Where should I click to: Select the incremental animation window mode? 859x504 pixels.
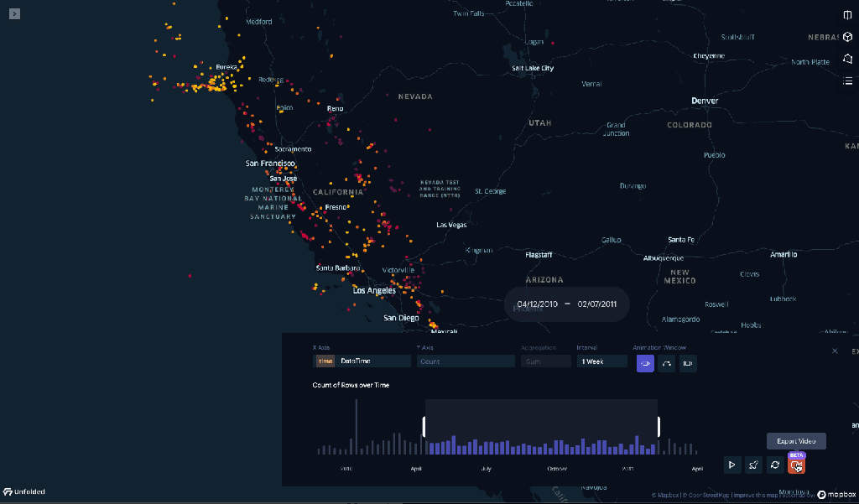click(666, 363)
